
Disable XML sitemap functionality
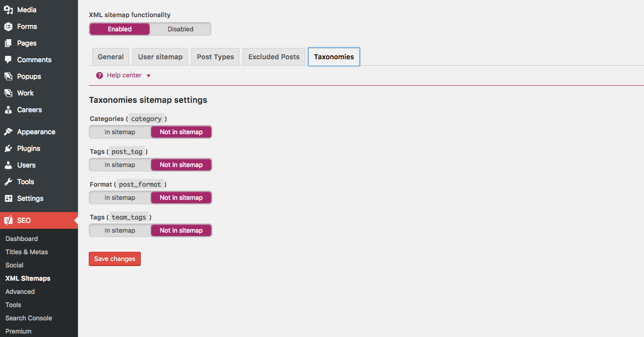pyautogui.click(x=180, y=29)
